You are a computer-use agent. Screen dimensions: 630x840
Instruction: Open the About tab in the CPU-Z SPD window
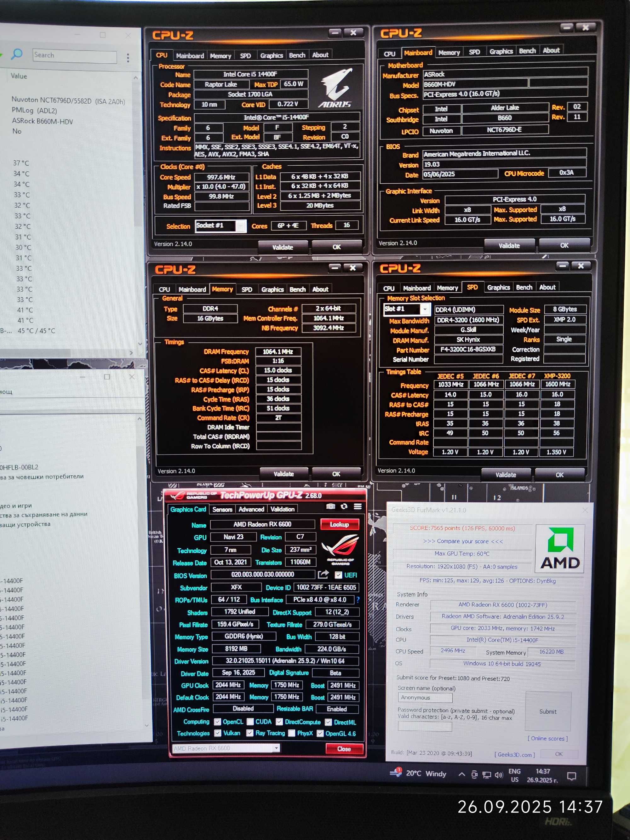547,288
